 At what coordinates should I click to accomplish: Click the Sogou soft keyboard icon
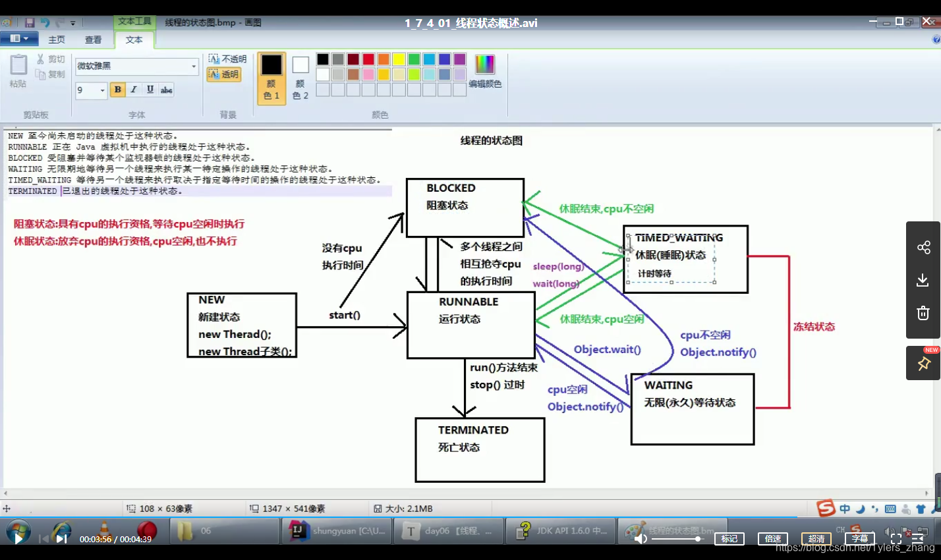tap(890, 509)
